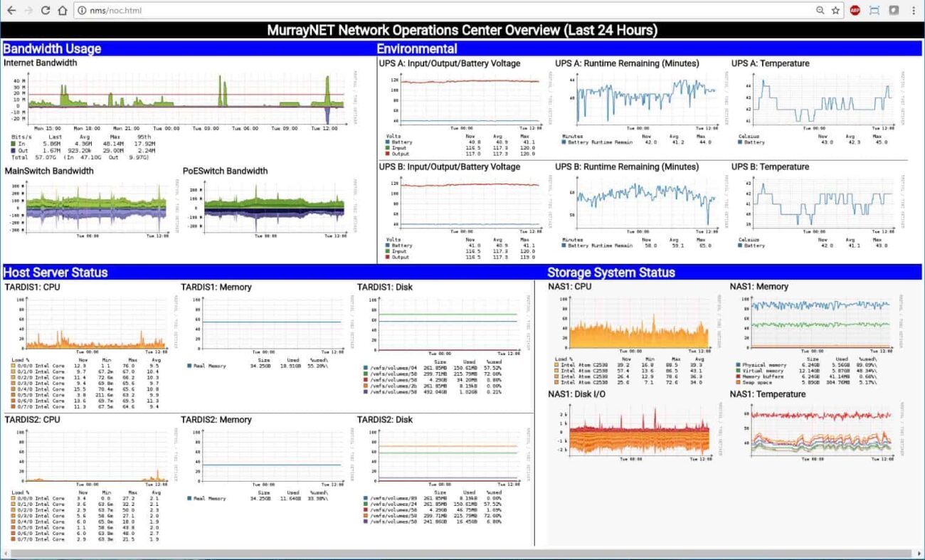Screen dimensions: 925x560
Task: Click the horizontal scrollbar at page bottom
Action: 462,554
